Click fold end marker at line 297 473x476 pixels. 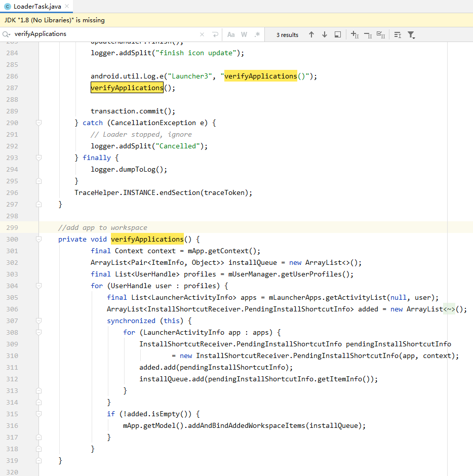38,204
